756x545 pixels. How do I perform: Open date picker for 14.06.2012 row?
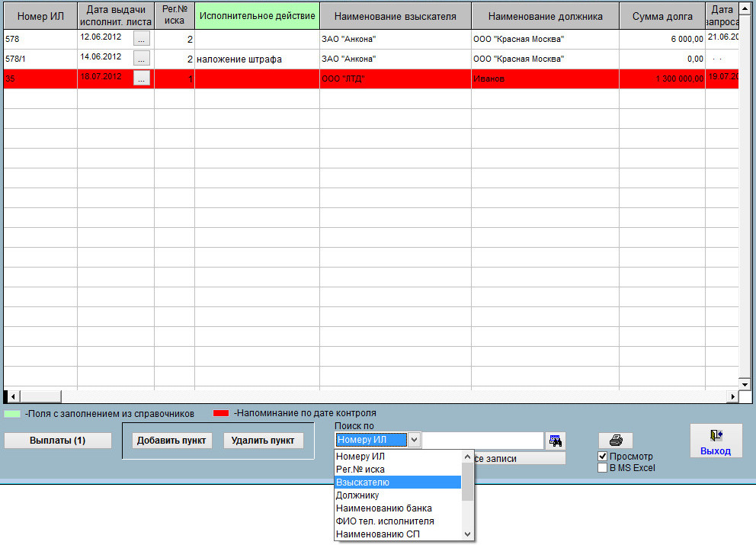click(141, 59)
